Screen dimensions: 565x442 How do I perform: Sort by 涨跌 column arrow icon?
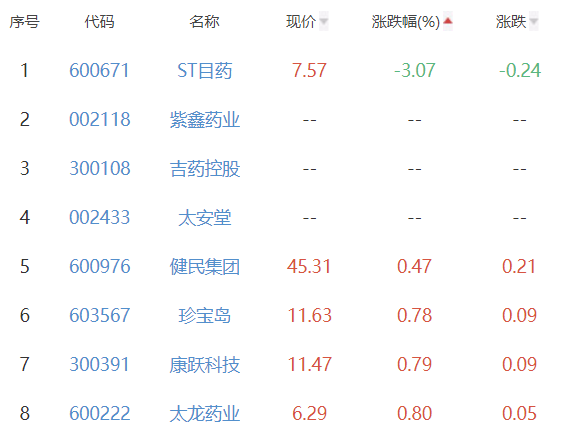coord(534,22)
